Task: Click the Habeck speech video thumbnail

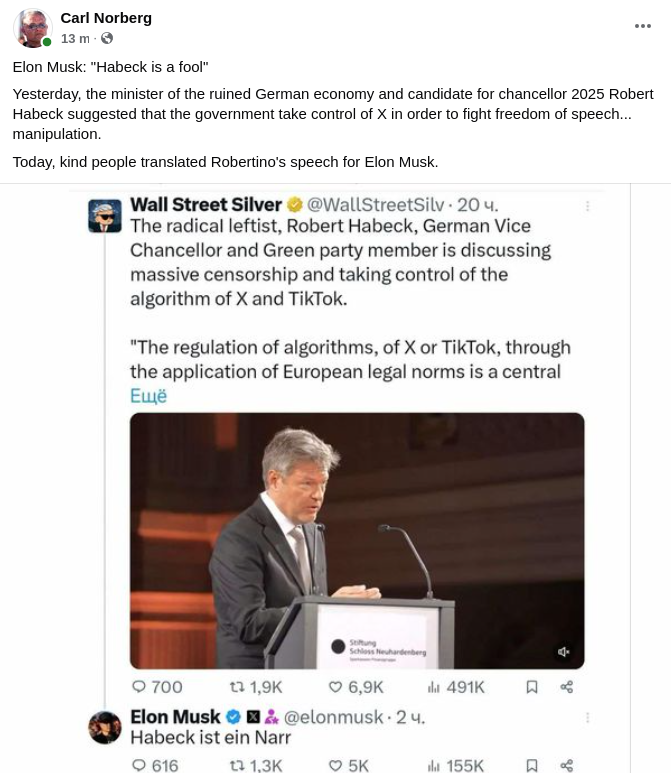Action: click(357, 540)
